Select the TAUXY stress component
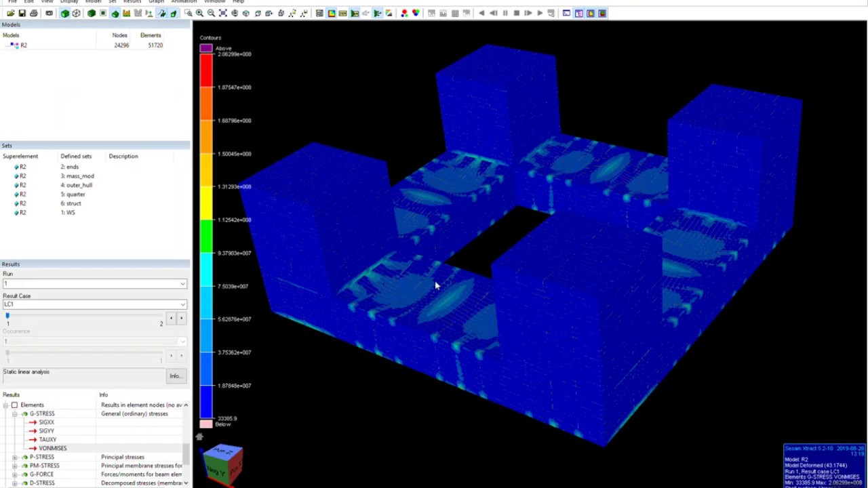The width and height of the screenshot is (868, 488). [47, 440]
